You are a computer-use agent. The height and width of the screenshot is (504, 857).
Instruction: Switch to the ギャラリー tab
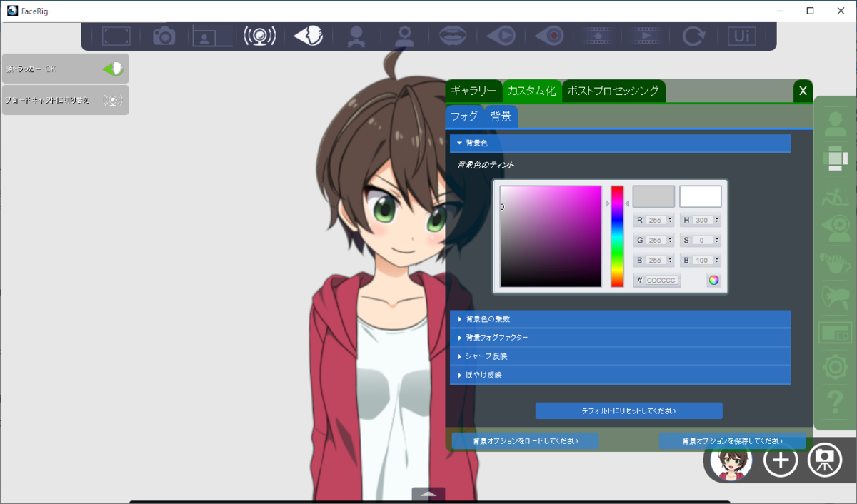473,91
